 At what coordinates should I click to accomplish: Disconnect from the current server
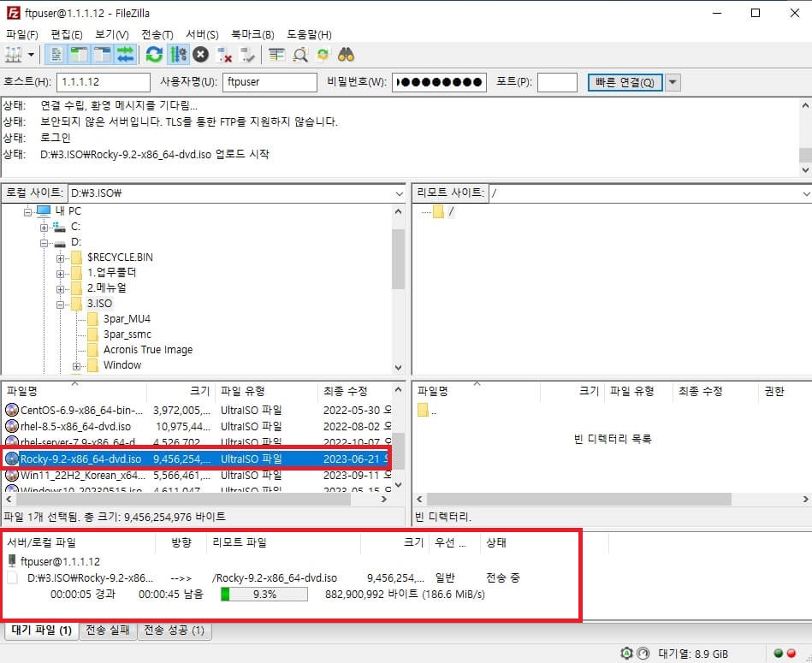(x=224, y=55)
